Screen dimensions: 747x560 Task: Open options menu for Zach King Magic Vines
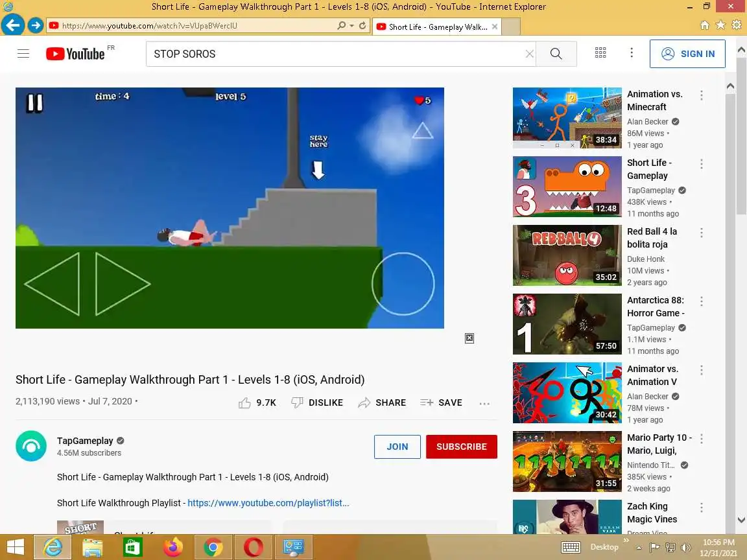click(x=701, y=507)
